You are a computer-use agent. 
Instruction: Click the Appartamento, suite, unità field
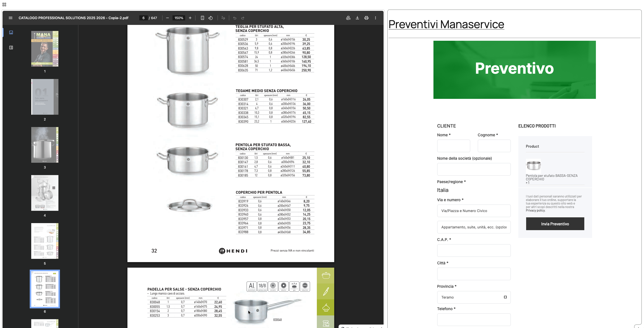(x=474, y=227)
